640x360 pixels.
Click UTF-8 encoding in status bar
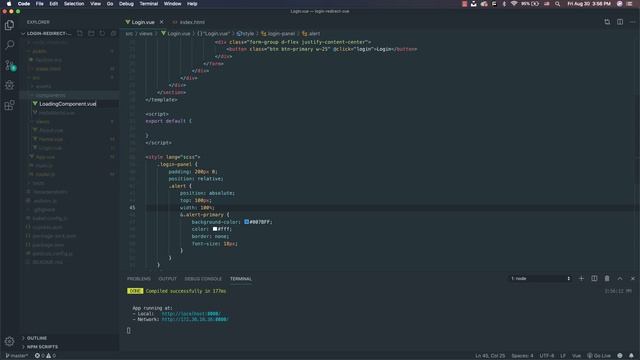click(547, 356)
